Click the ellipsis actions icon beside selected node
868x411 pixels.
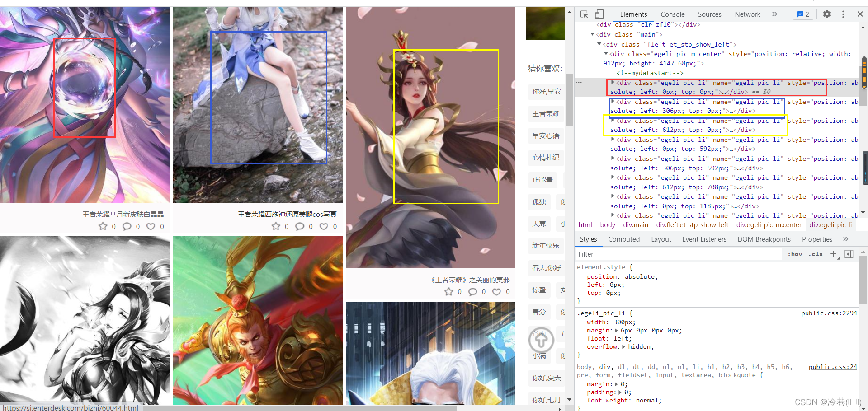(x=579, y=83)
